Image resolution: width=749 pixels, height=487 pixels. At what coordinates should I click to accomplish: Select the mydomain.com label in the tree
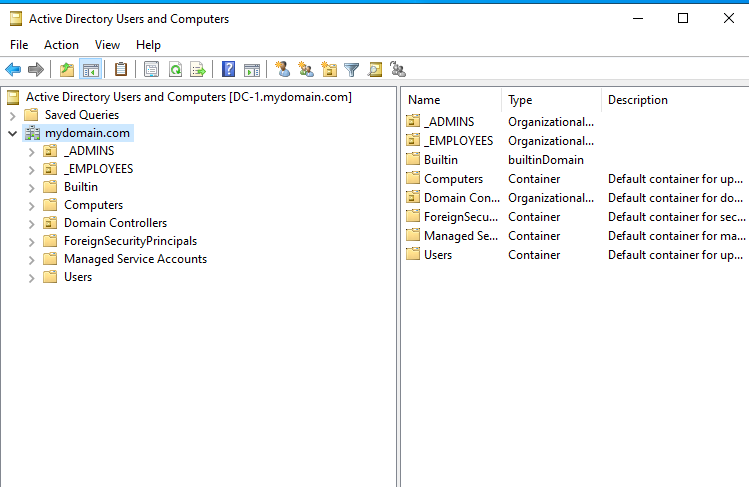tap(87, 133)
